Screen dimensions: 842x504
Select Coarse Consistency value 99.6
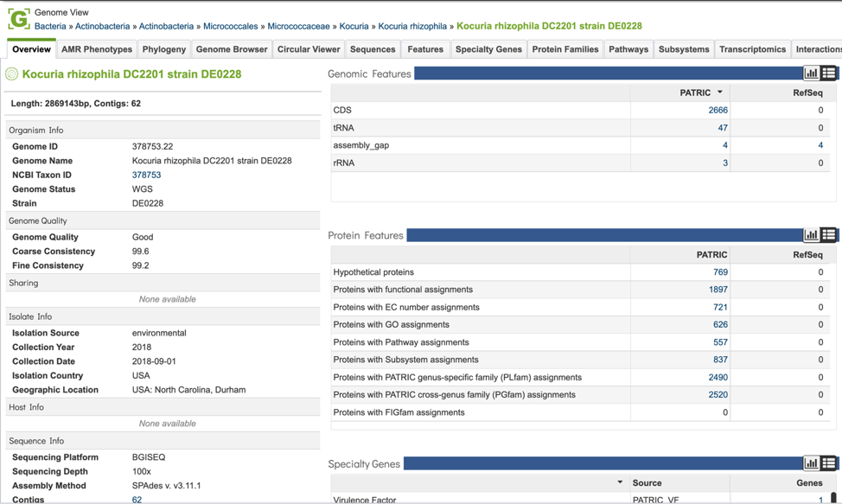coord(141,252)
